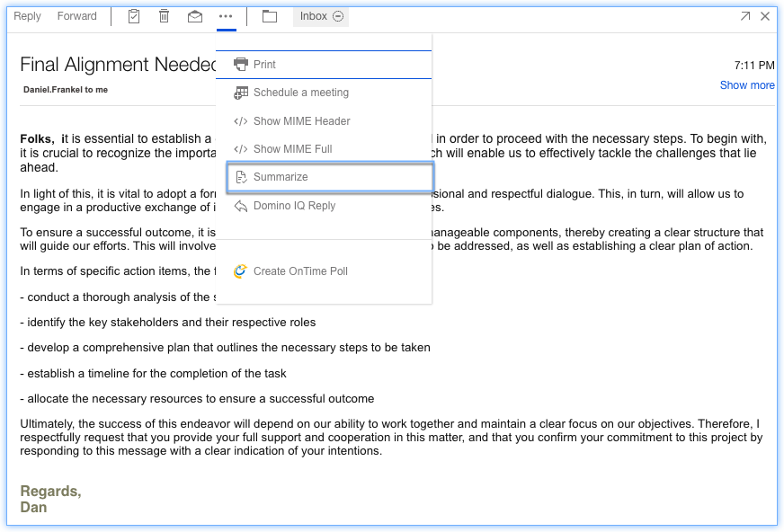Mark message unread with envelope icon
This screenshot has width=784, height=532.
click(x=195, y=16)
